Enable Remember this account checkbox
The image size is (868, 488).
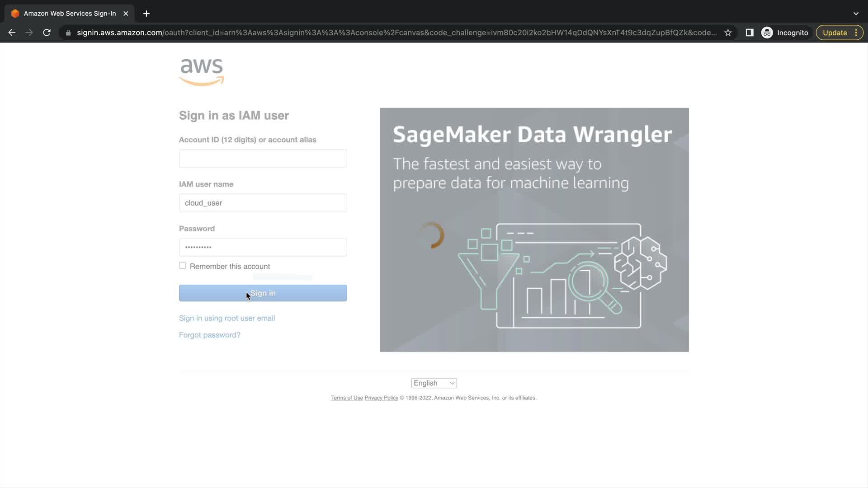(x=183, y=266)
